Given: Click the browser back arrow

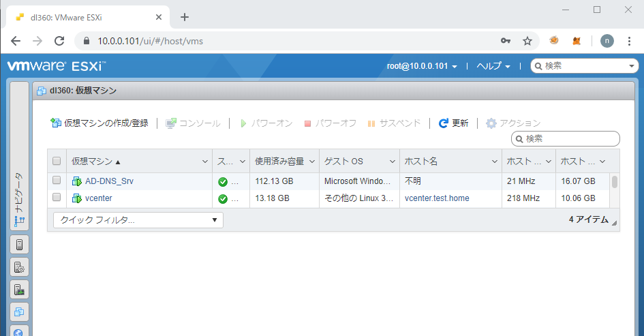Looking at the screenshot, I should click(x=16, y=41).
